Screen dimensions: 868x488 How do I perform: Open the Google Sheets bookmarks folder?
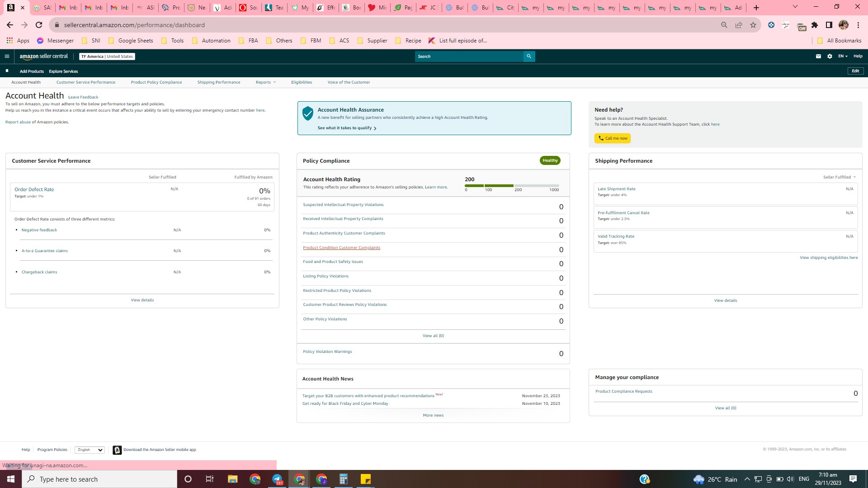[x=131, y=41]
